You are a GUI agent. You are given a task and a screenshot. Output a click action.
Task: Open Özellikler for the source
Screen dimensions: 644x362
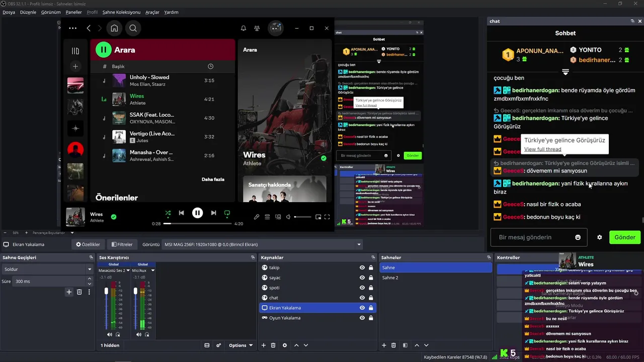88,244
